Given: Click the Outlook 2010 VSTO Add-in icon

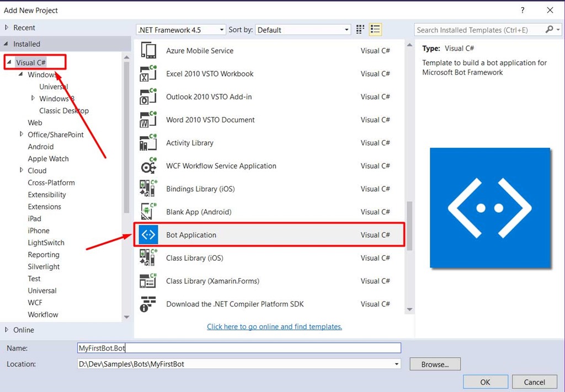Looking at the screenshot, I should click(147, 96).
